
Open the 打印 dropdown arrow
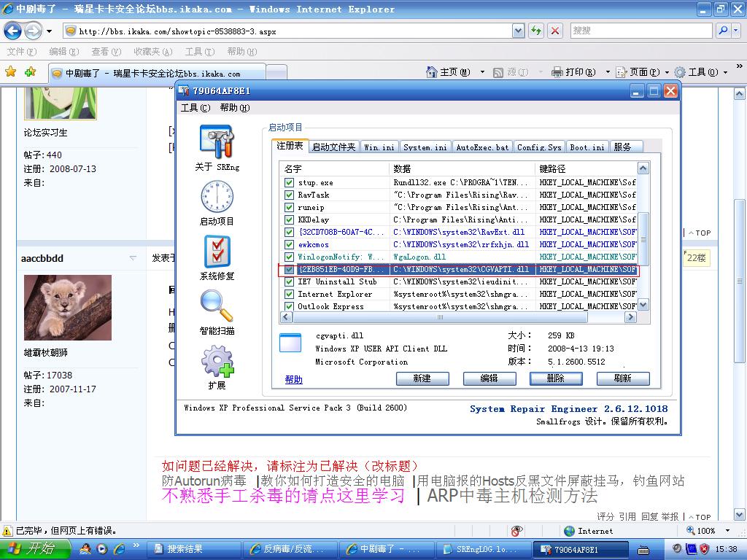coord(608,72)
